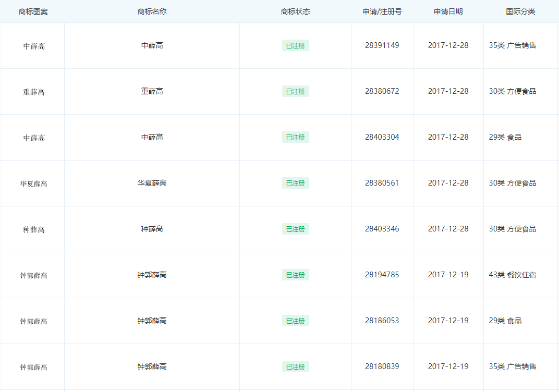Viewport: 559px width, 392px height.
Task: Click the 国际分类 column header
Action: coord(520,11)
